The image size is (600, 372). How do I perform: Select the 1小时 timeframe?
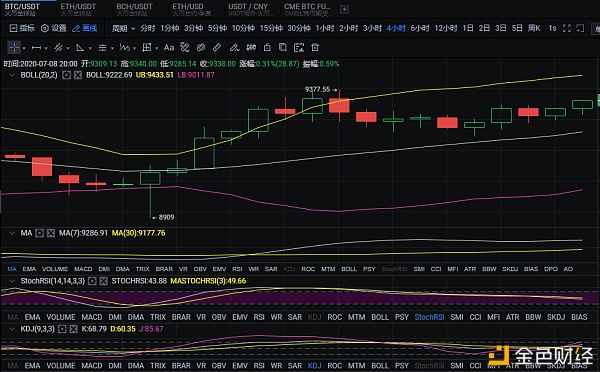click(324, 28)
